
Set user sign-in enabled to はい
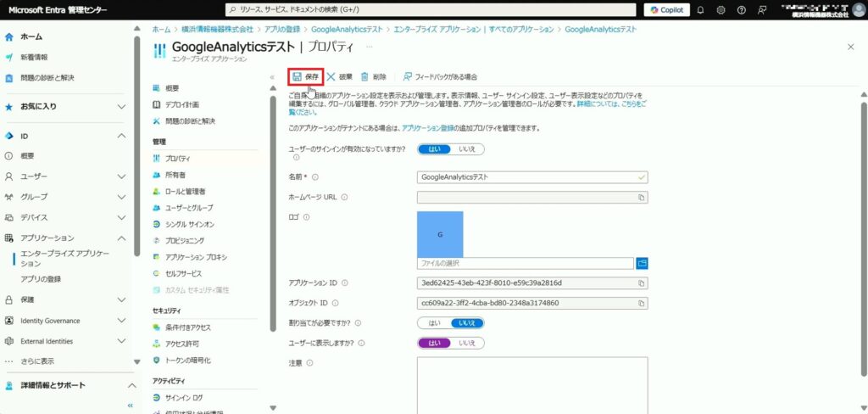(435, 149)
